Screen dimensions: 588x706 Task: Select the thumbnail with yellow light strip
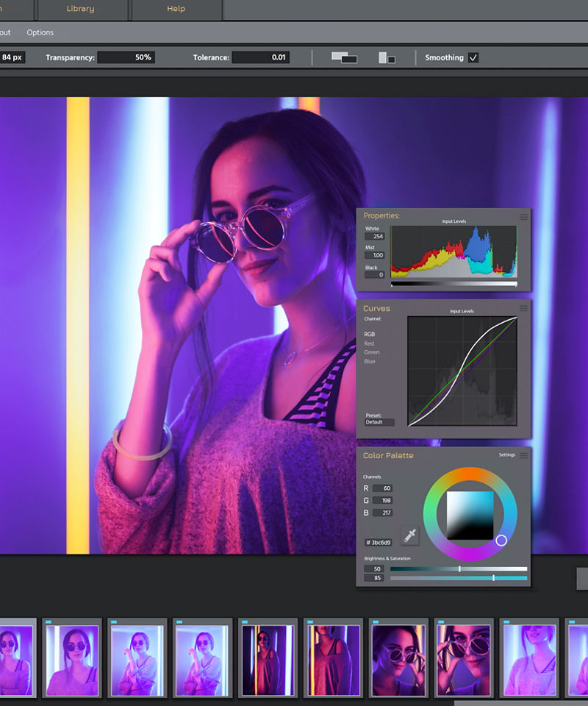click(268, 658)
